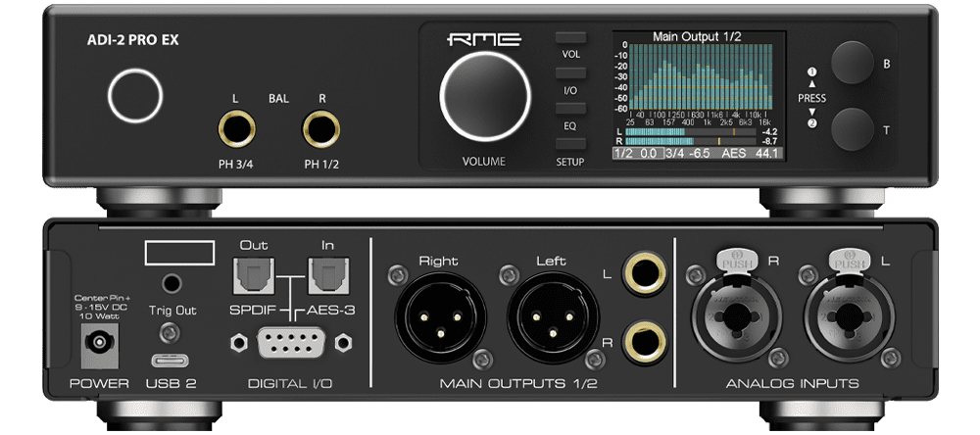Screen dimensions: 980x435
Task: Click the AES status entry
Action: coord(734,153)
